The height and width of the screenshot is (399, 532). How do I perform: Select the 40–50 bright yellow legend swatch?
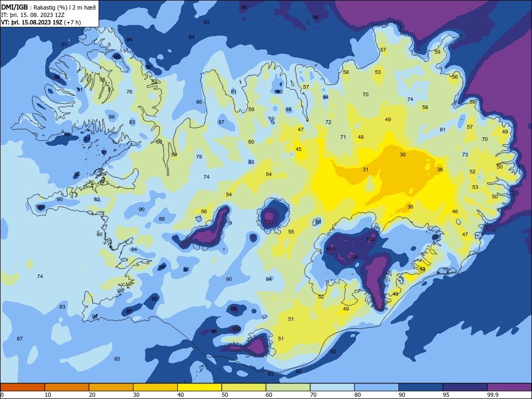(199, 387)
